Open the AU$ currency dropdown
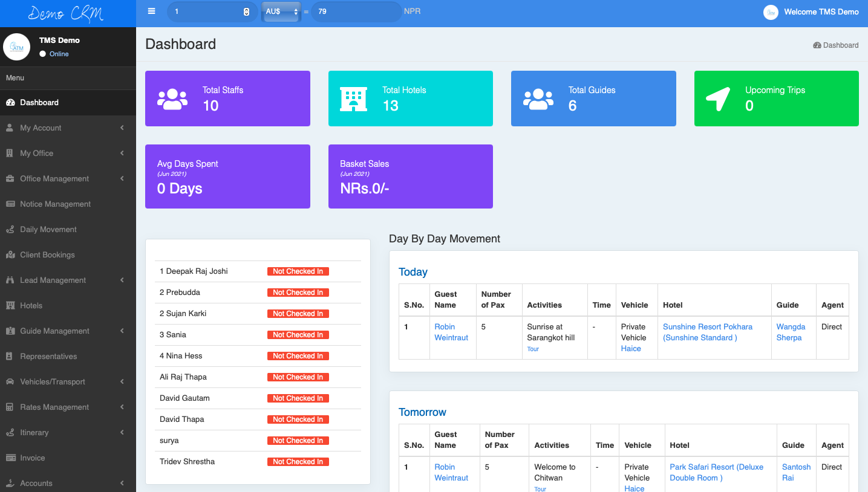Image resolution: width=868 pixels, height=492 pixels. (x=282, y=11)
